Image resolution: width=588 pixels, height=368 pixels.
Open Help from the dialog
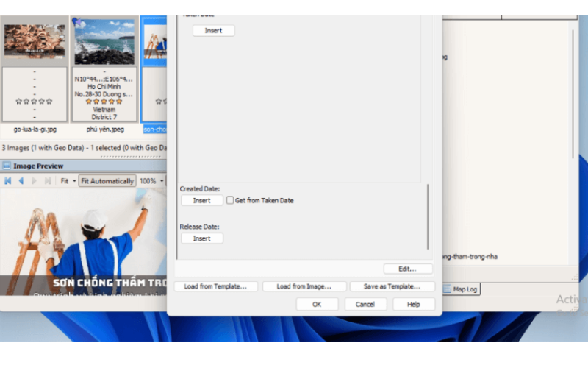[414, 304]
